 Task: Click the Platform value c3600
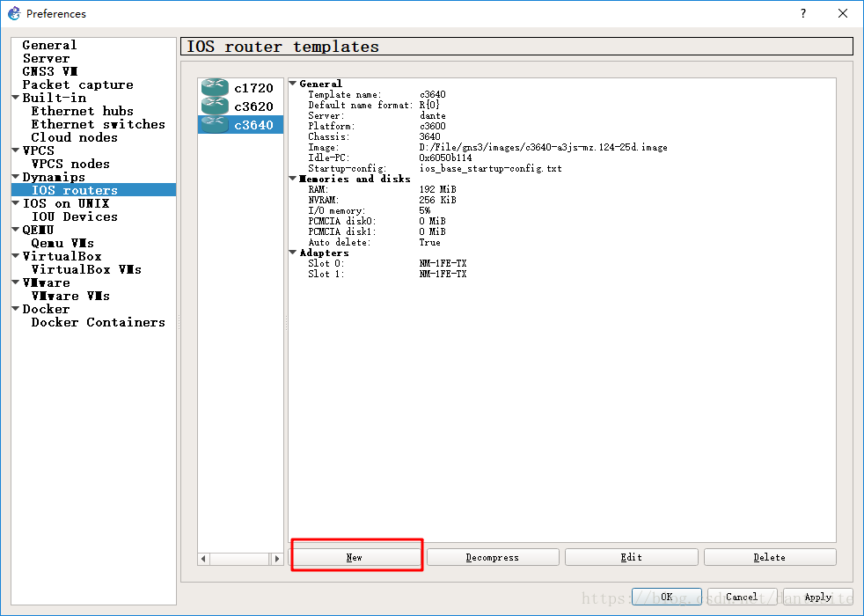click(433, 126)
